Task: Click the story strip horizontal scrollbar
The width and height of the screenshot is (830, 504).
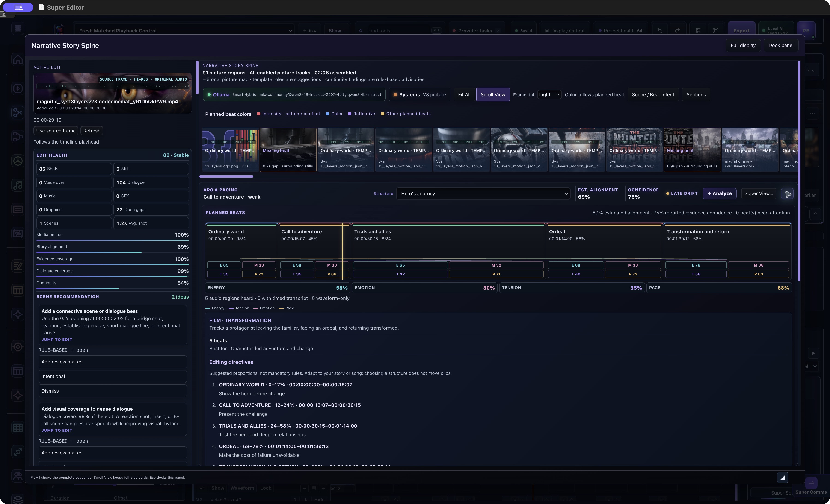Action: pyautogui.click(x=226, y=176)
